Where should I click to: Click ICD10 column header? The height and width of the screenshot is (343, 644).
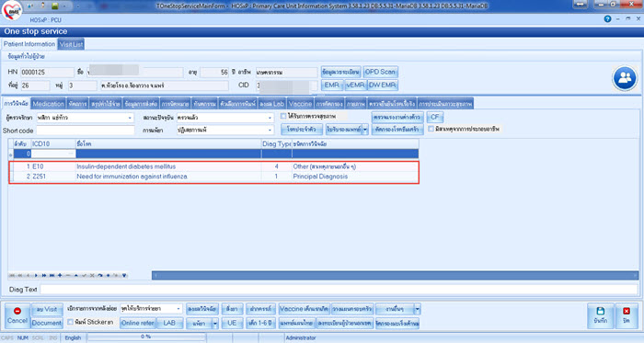point(53,144)
